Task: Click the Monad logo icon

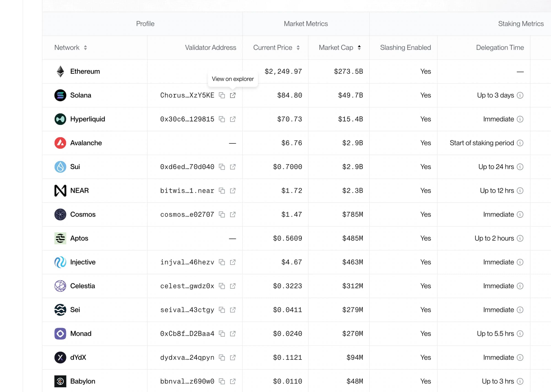Action: [x=60, y=334]
